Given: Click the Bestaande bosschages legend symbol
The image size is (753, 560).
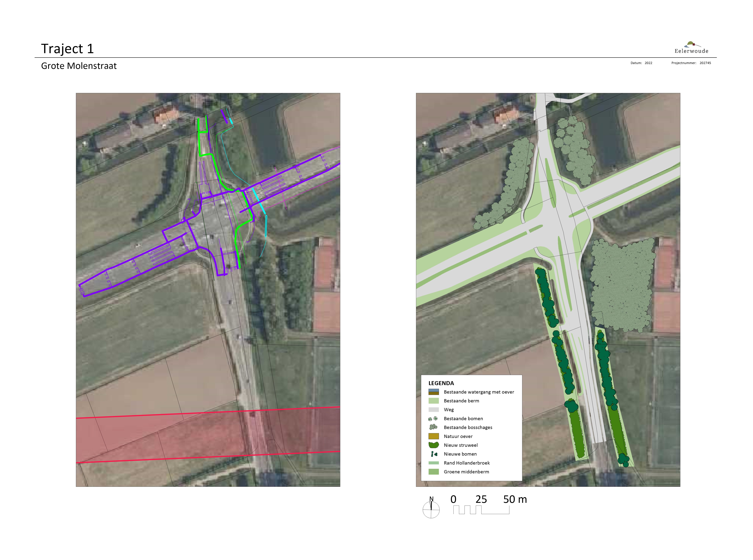Looking at the screenshot, I should (x=433, y=427).
